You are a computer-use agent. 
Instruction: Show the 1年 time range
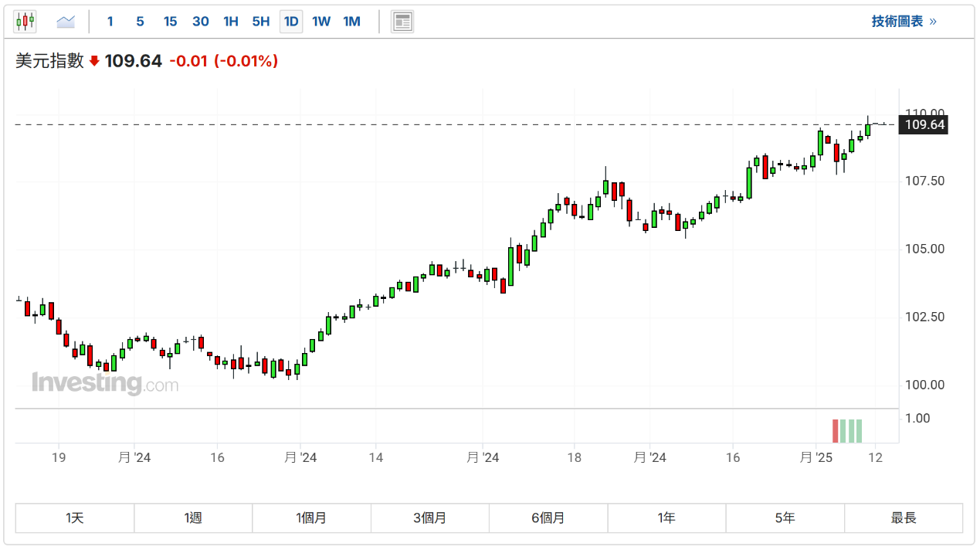666,518
